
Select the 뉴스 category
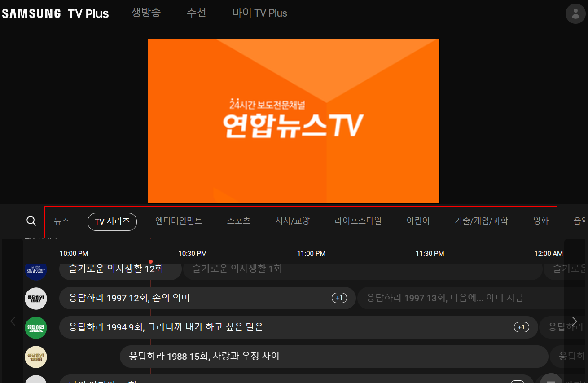coord(62,221)
